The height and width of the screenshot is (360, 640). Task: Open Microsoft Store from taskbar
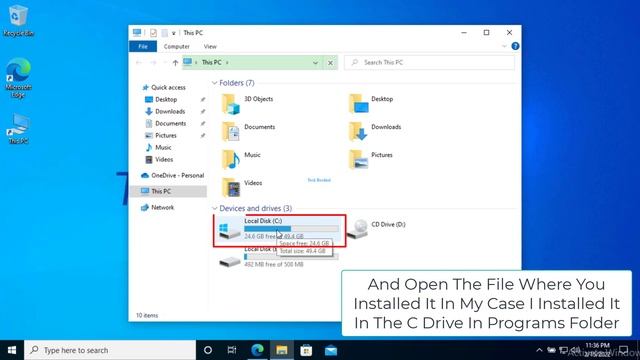tap(306, 350)
